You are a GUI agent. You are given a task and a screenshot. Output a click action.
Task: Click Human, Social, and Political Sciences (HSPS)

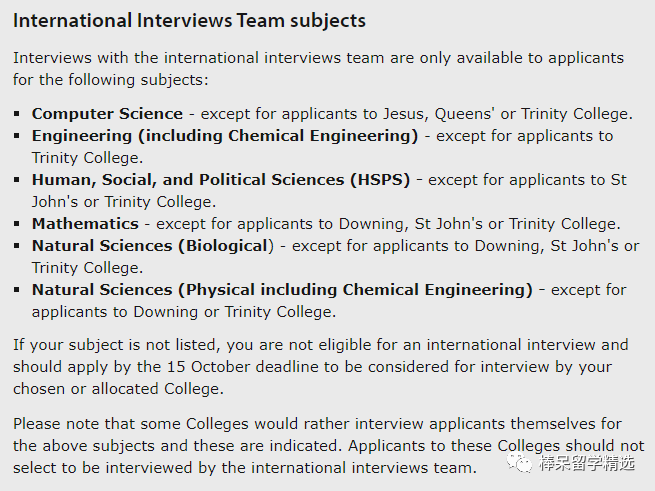pos(221,180)
